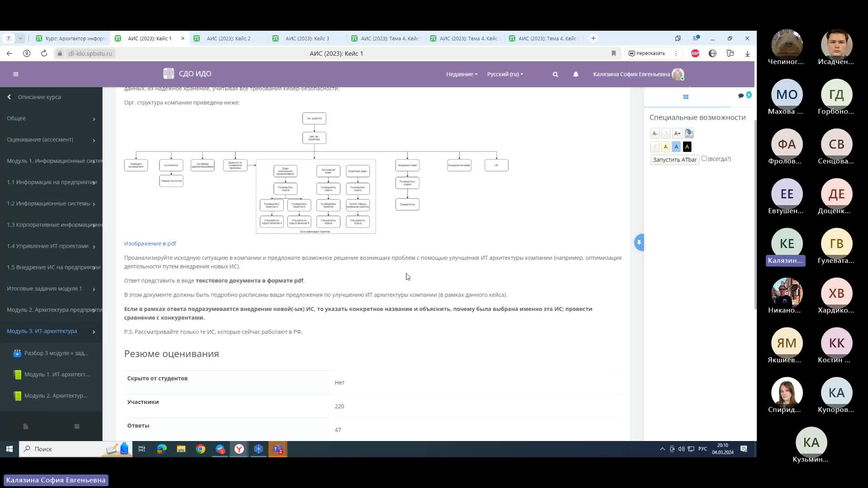
Task: Open Калязина София Евгеньевна user menu
Action: pos(638,74)
